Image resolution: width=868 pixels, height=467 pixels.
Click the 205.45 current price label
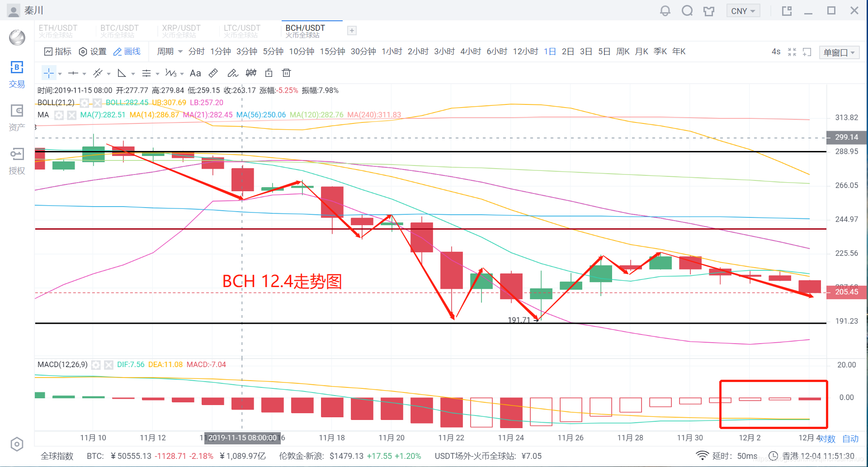[846, 292]
